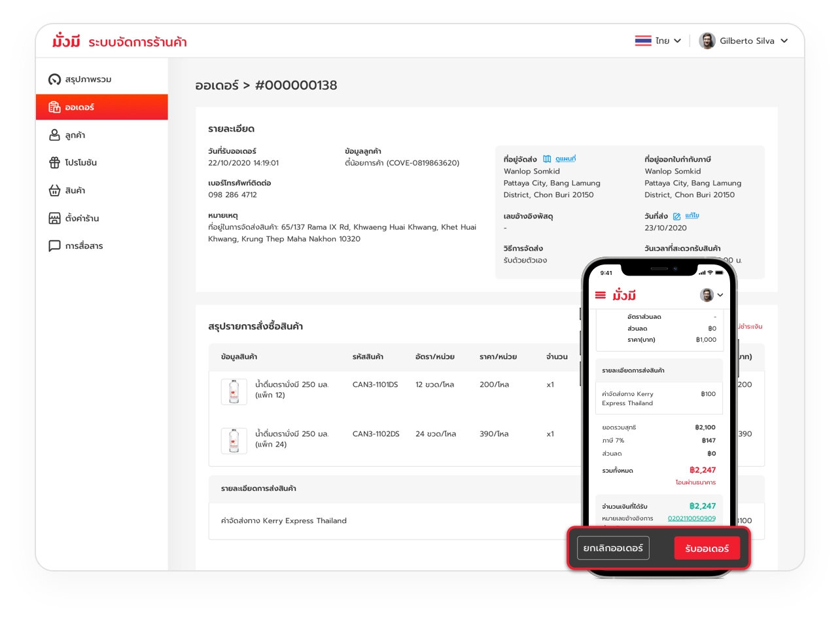Click the communication chat bubble icon
Viewport: 840px width, 618px height.
(54, 246)
